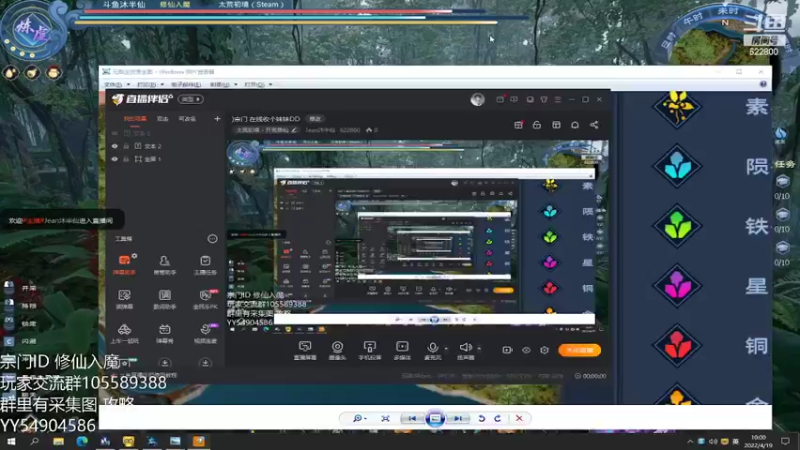Open the first helper tool highlighted in red

coord(124,265)
